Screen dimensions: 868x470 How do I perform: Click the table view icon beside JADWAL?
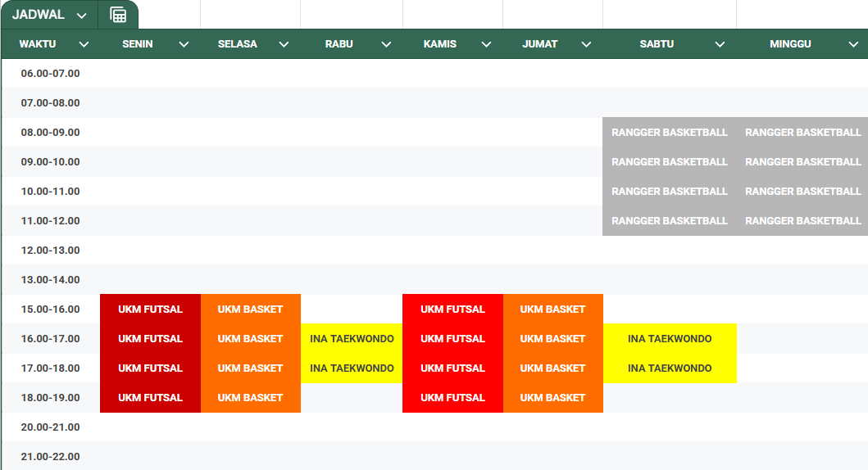point(118,15)
